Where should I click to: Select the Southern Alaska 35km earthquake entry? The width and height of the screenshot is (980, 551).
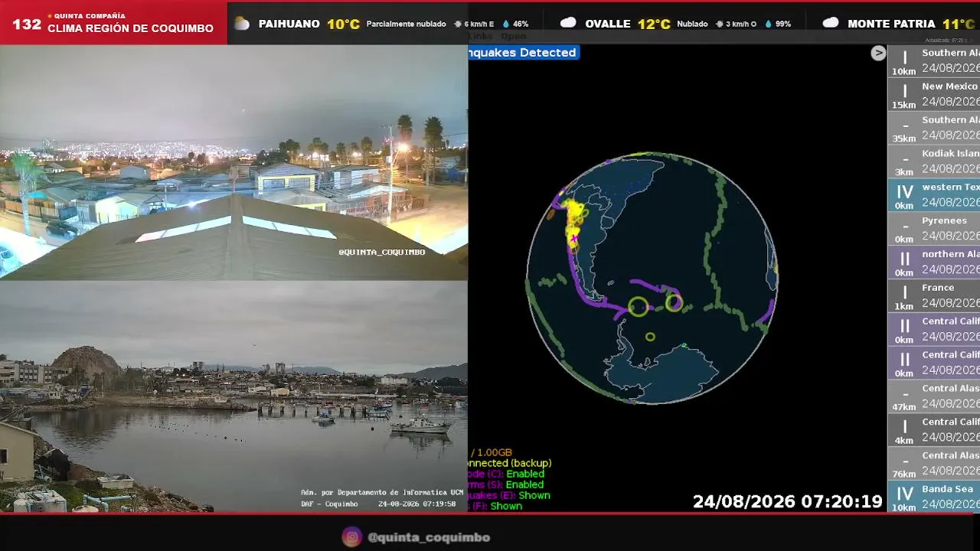pos(934,128)
